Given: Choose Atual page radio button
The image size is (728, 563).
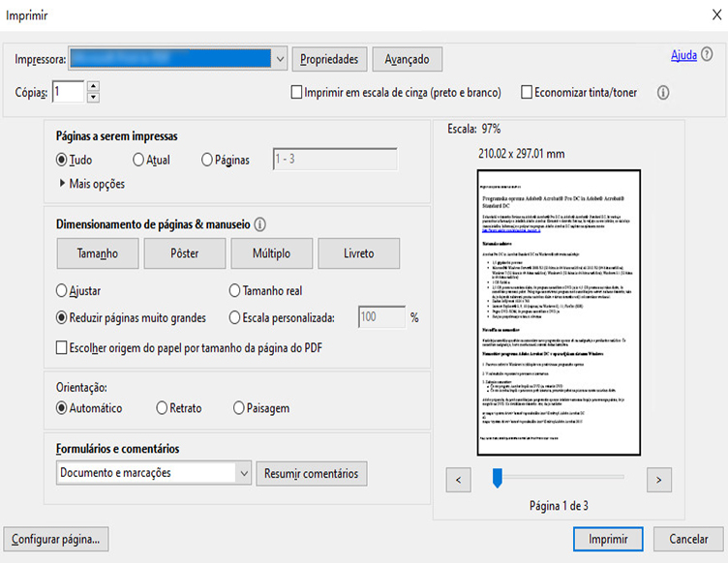Looking at the screenshot, I should (x=137, y=160).
